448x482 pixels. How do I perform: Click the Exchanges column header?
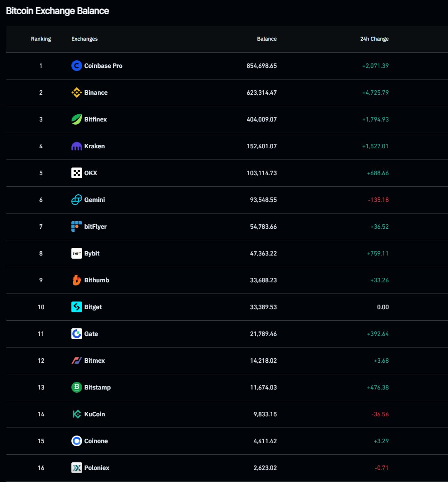[x=84, y=39]
